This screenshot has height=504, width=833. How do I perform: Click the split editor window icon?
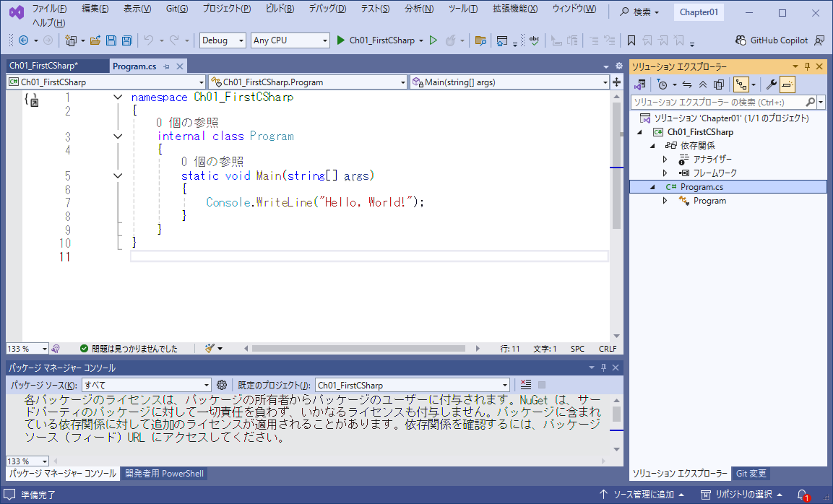pos(616,82)
